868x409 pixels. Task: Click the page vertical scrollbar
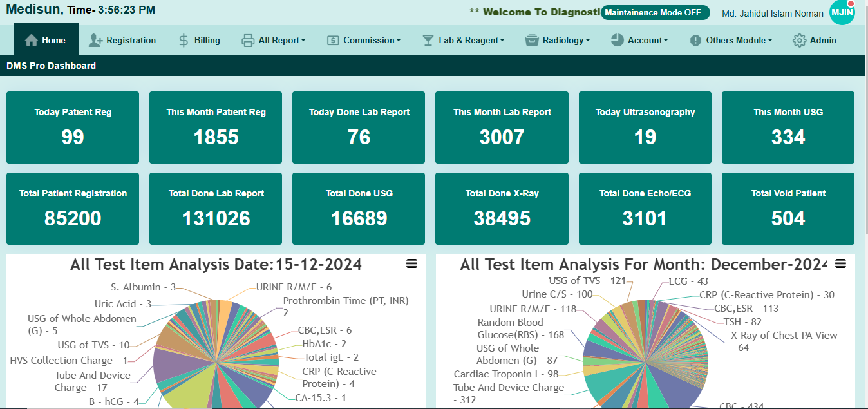pyautogui.click(x=865, y=129)
